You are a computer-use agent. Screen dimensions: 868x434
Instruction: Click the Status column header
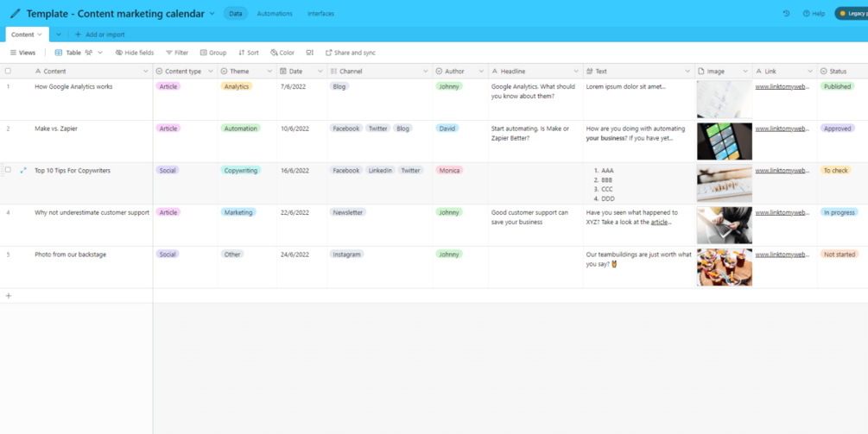[843, 72]
